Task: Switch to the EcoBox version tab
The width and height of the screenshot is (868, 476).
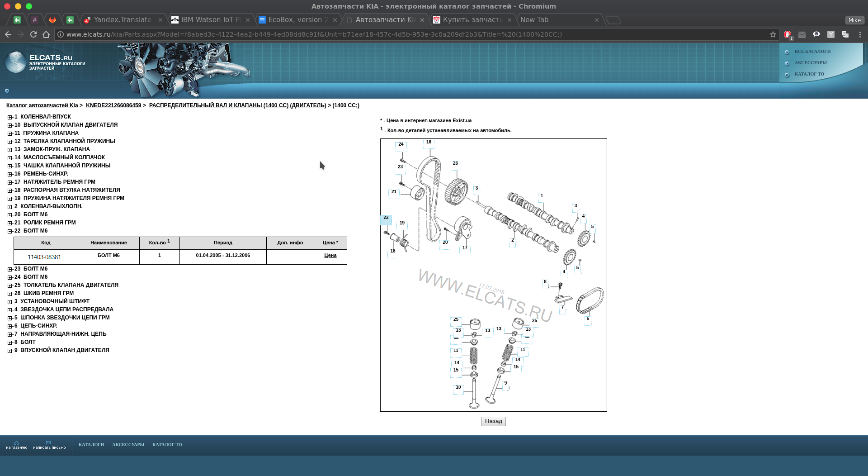Action: [298, 20]
